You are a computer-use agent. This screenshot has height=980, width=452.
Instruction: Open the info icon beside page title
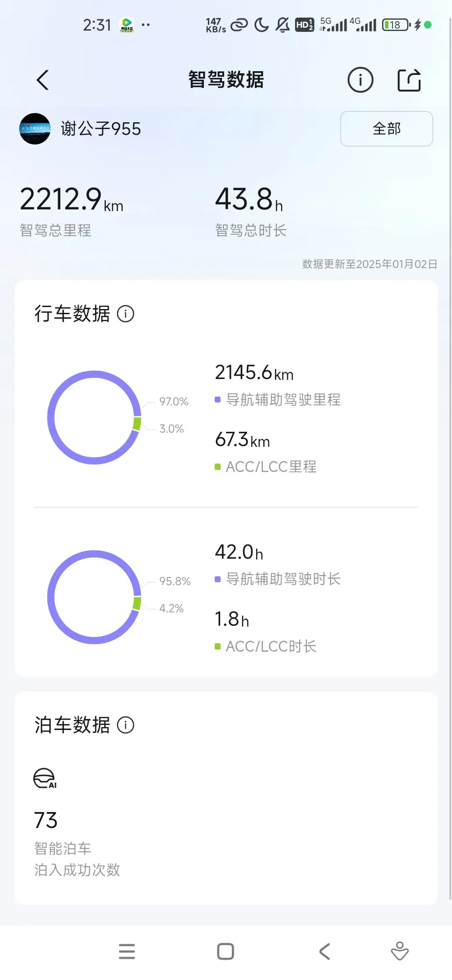pyautogui.click(x=360, y=80)
